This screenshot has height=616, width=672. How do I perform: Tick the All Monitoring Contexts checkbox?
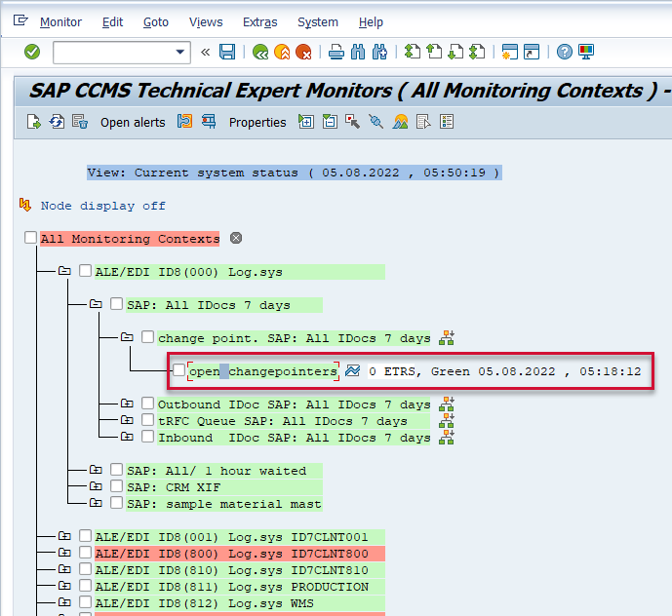click(x=31, y=238)
